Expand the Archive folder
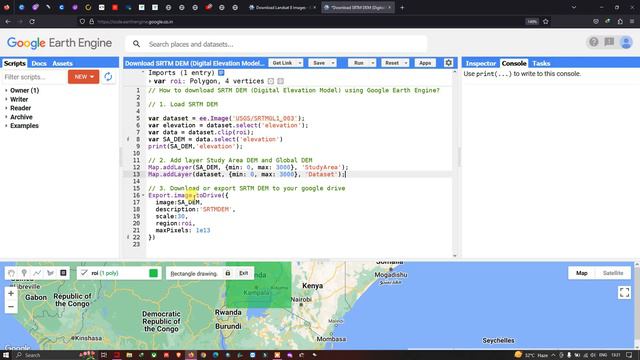 tap(6, 117)
